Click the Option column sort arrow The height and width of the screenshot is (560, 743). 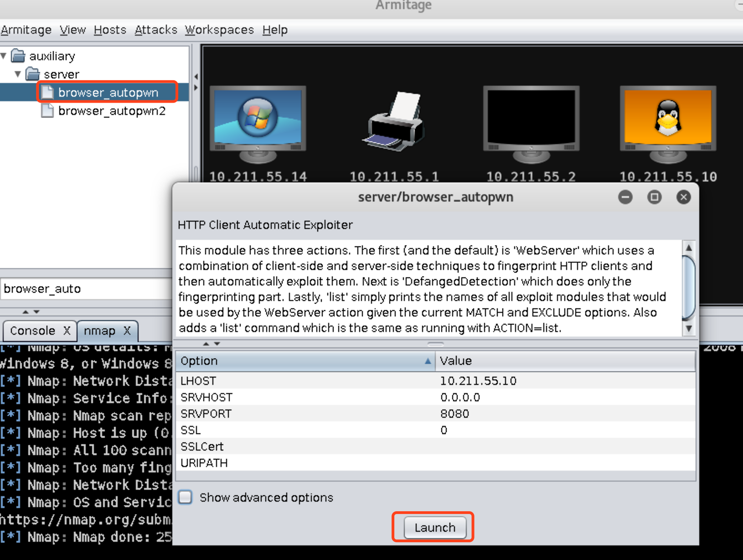click(x=428, y=361)
